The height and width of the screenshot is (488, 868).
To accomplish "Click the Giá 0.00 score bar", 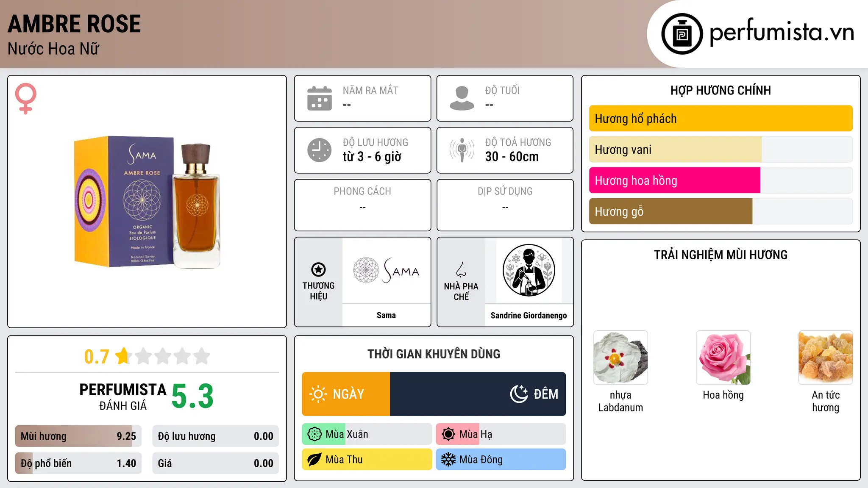I will [x=215, y=463].
